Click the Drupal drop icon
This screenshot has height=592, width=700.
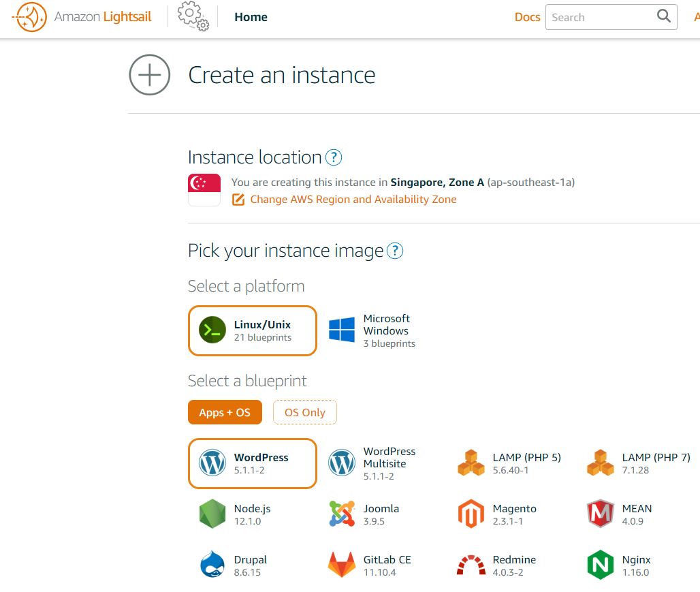point(212,565)
